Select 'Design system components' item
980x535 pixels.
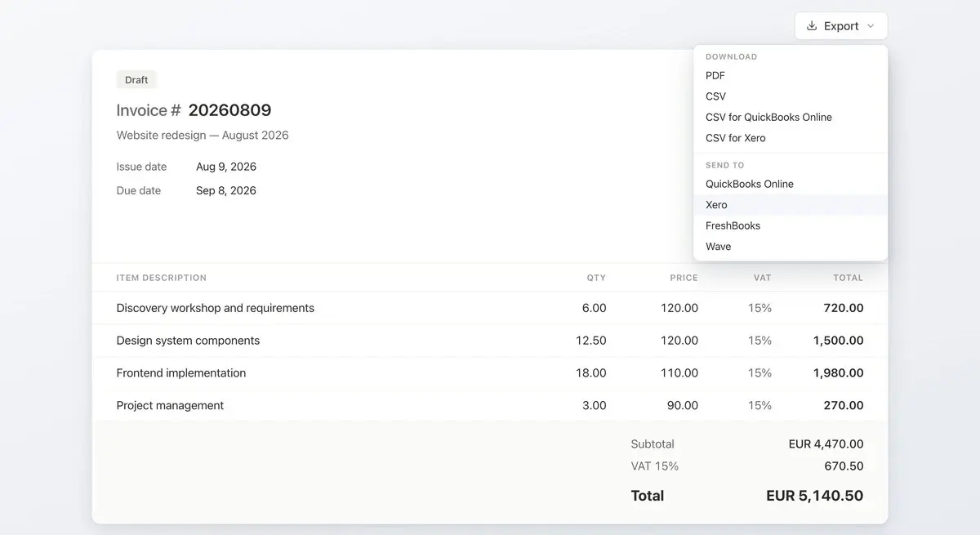tap(188, 341)
